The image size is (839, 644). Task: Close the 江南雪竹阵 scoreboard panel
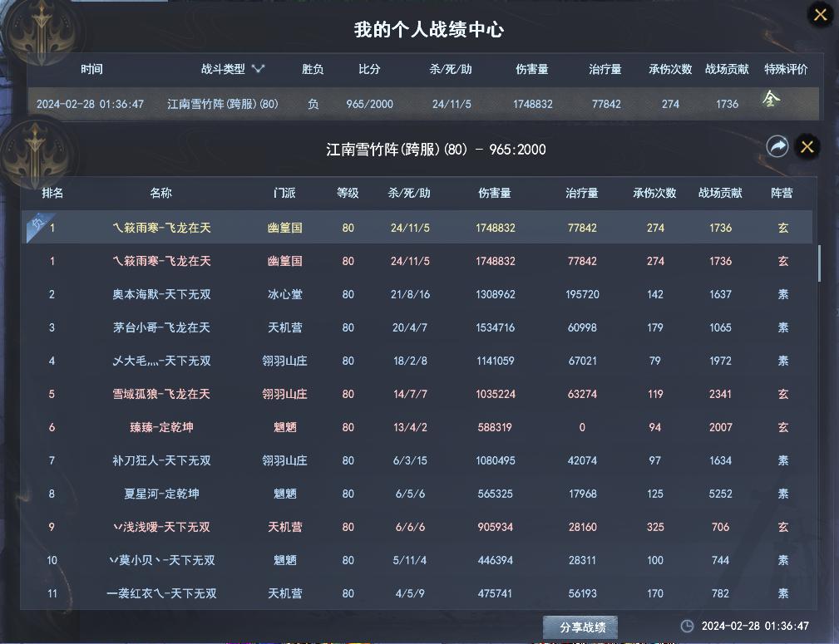(807, 146)
